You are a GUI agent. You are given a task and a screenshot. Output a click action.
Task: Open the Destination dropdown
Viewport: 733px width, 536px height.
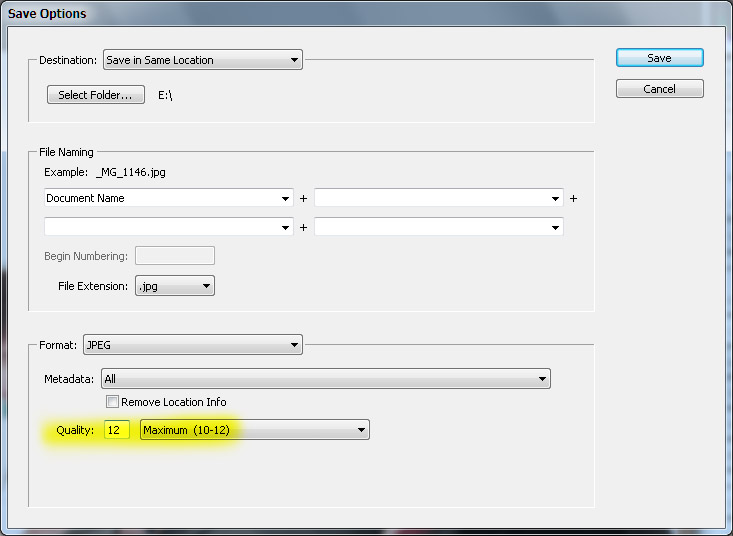click(x=202, y=60)
